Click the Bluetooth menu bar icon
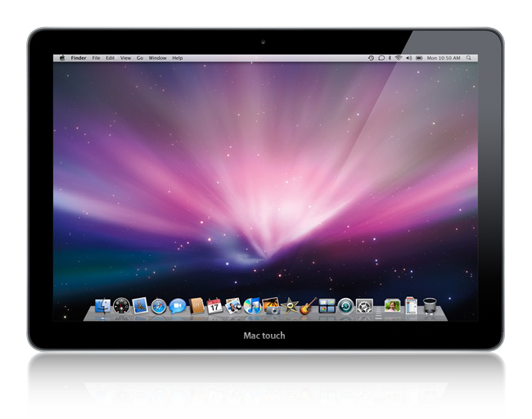This screenshot has height=419, width=532. pos(390,58)
